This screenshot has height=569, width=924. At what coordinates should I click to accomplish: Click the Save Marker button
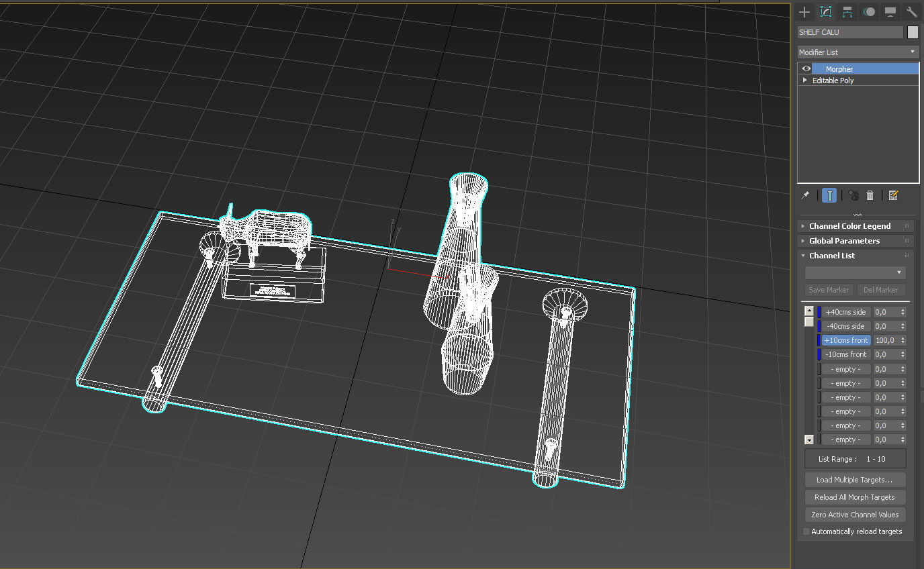point(829,290)
